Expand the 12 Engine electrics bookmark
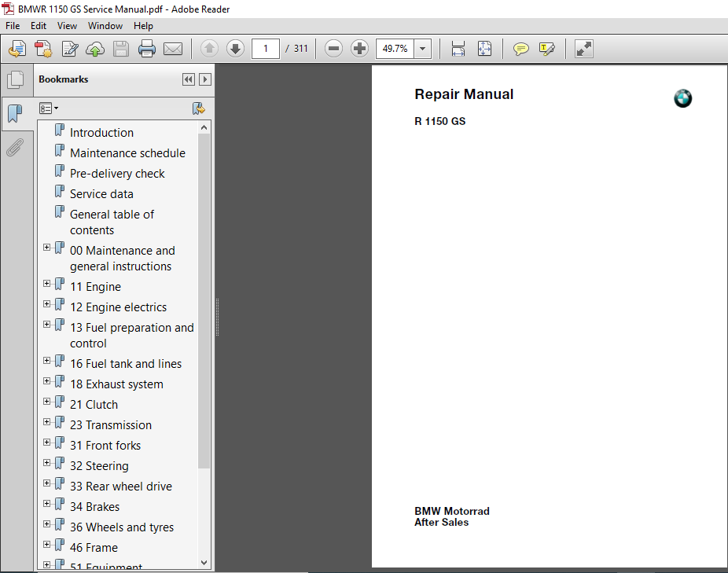Screen dimensions: 728x573 47,303
